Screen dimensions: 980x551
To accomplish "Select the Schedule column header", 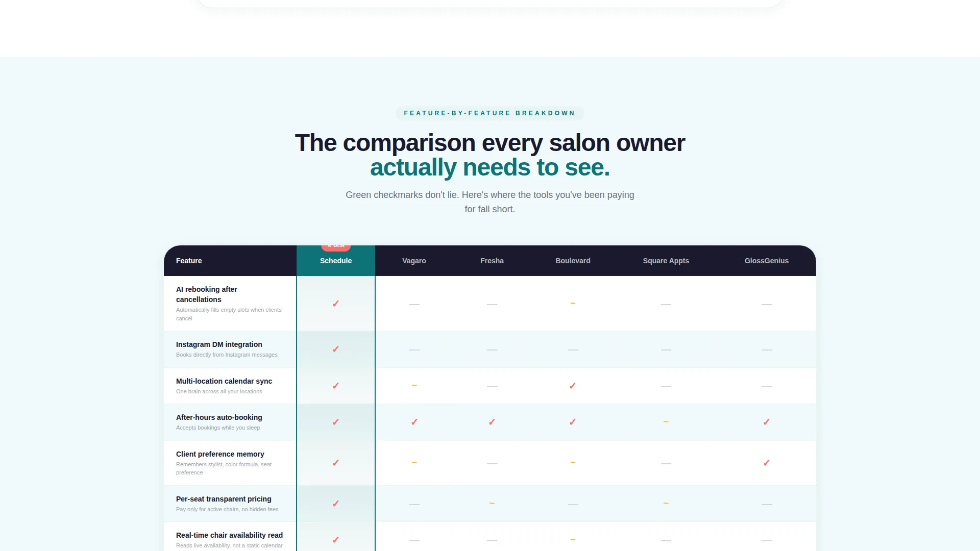I will [x=336, y=261].
